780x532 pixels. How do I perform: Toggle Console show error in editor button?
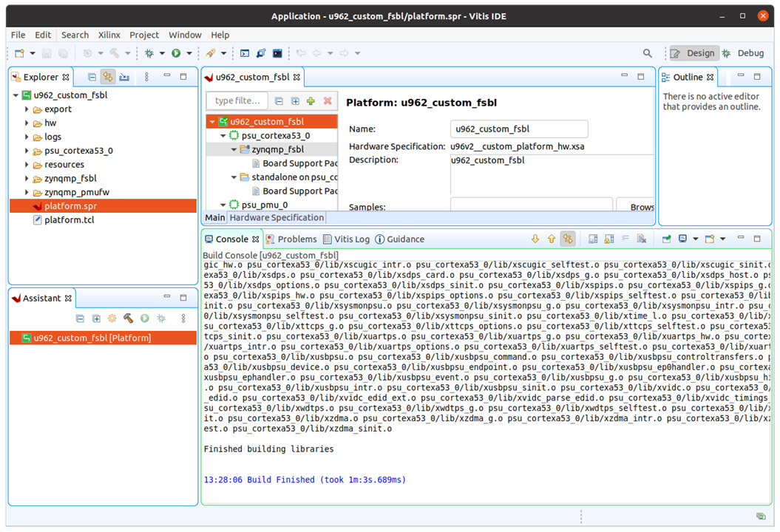tap(568, 239)
